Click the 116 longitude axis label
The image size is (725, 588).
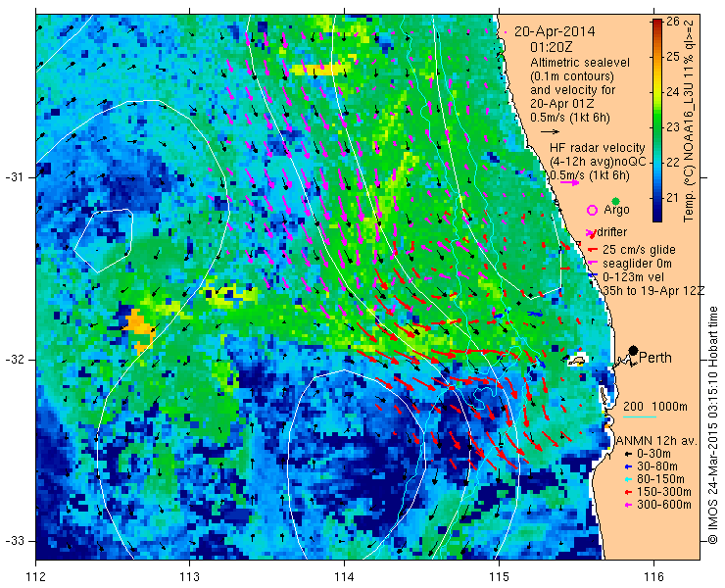point(653,577)
